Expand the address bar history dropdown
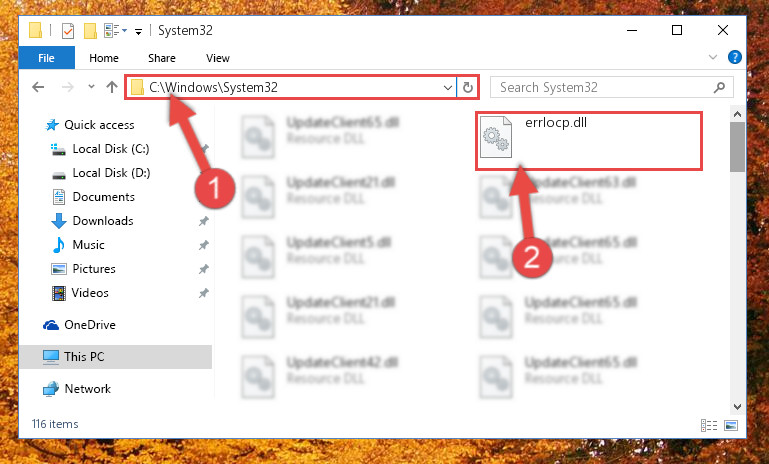The height and width of the screenshot is (464, 769). coord(447,87)
